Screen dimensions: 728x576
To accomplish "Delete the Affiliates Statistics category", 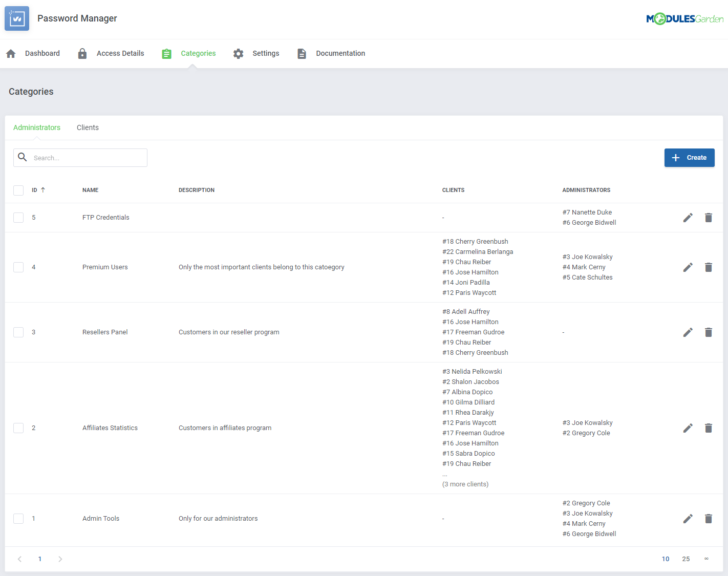I will coord(709,428).
